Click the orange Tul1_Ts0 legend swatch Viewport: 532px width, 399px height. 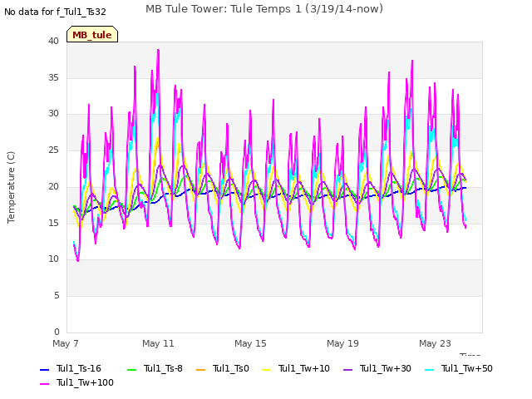(201, 369)
